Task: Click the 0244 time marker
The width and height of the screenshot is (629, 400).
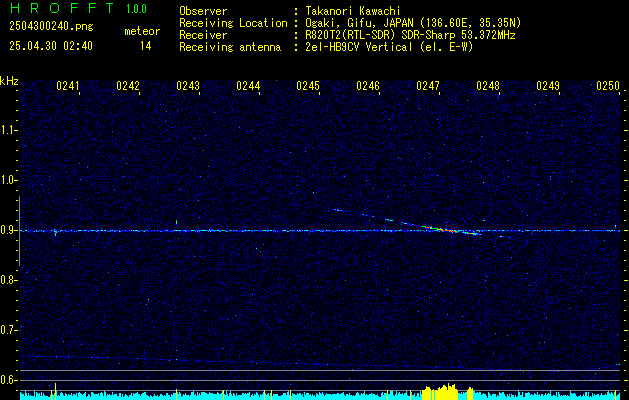Action: 248,86
